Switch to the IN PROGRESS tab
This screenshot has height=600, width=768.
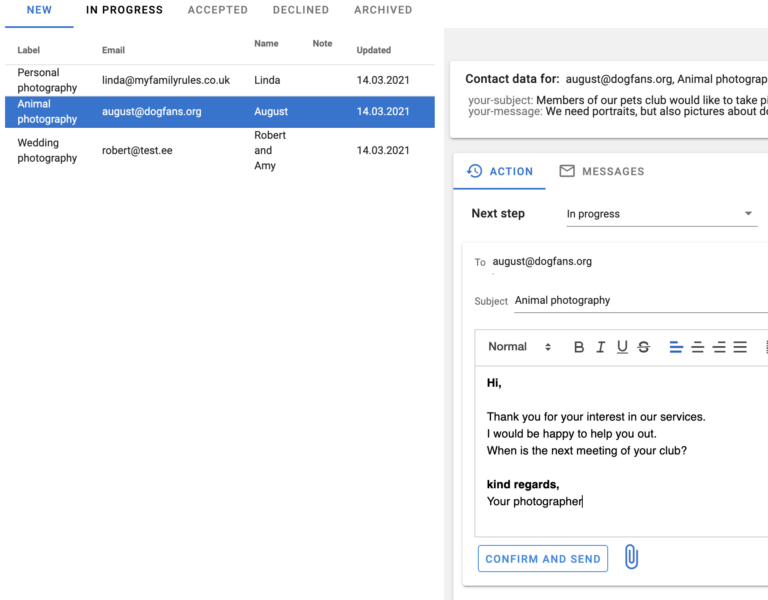[124, 10]
